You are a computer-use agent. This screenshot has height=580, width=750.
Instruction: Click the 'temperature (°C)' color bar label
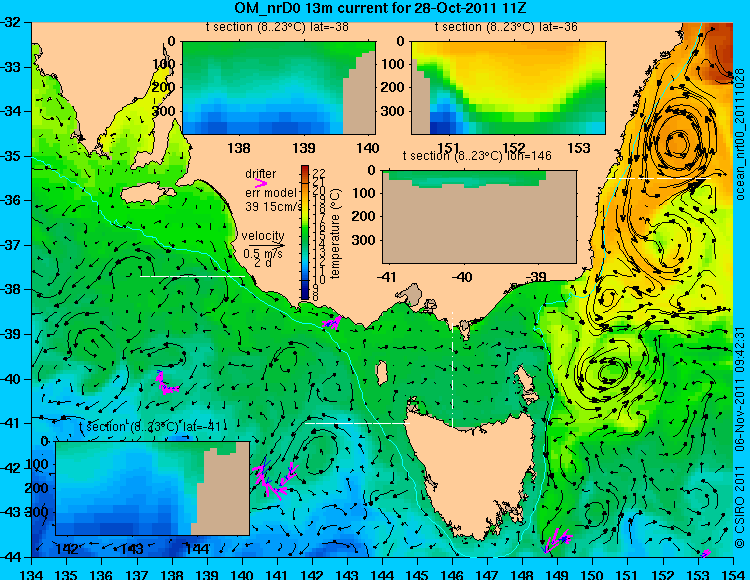click(335, 233)
